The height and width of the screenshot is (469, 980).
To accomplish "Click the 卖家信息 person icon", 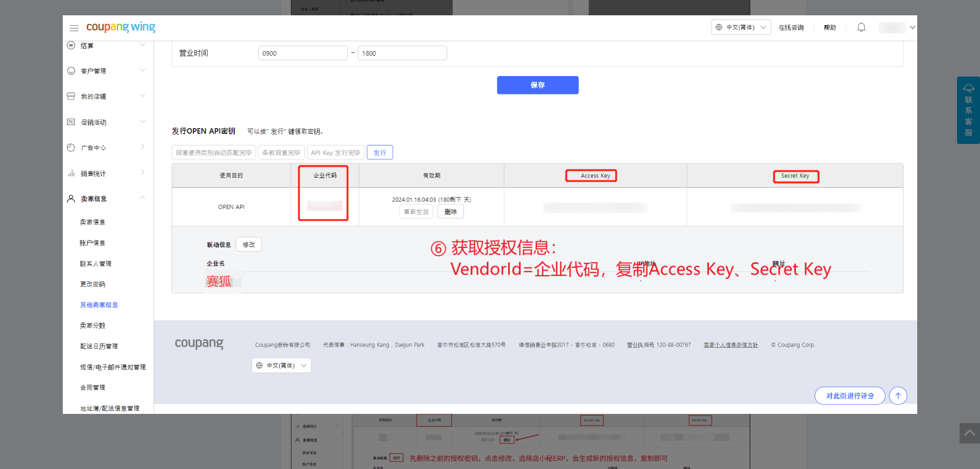I will (71, 199).
